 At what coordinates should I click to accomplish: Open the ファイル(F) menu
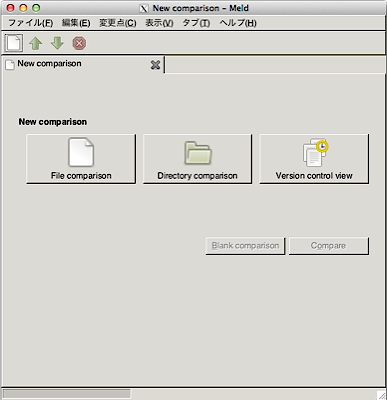tap(31, 23)
